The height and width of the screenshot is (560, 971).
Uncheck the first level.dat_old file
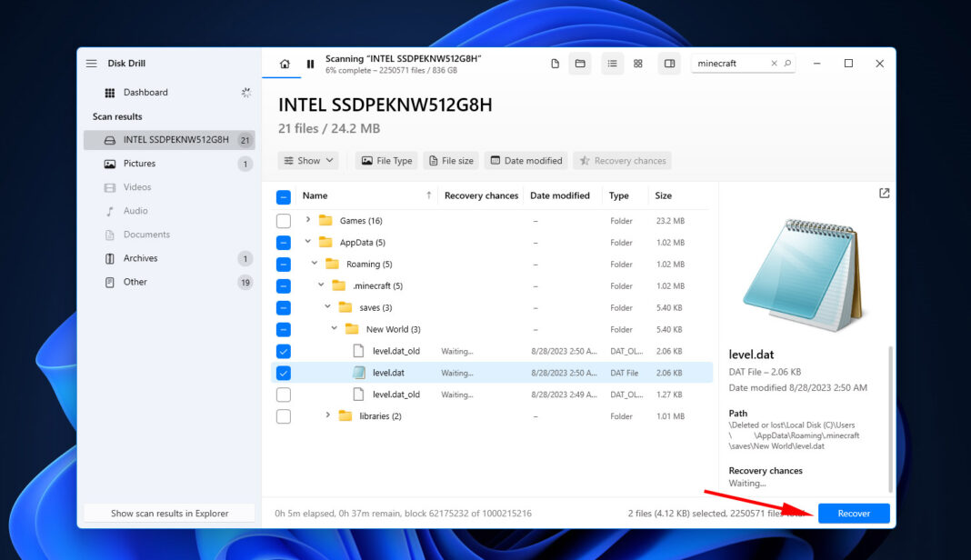pyautogui.click(x=284, y=350)
